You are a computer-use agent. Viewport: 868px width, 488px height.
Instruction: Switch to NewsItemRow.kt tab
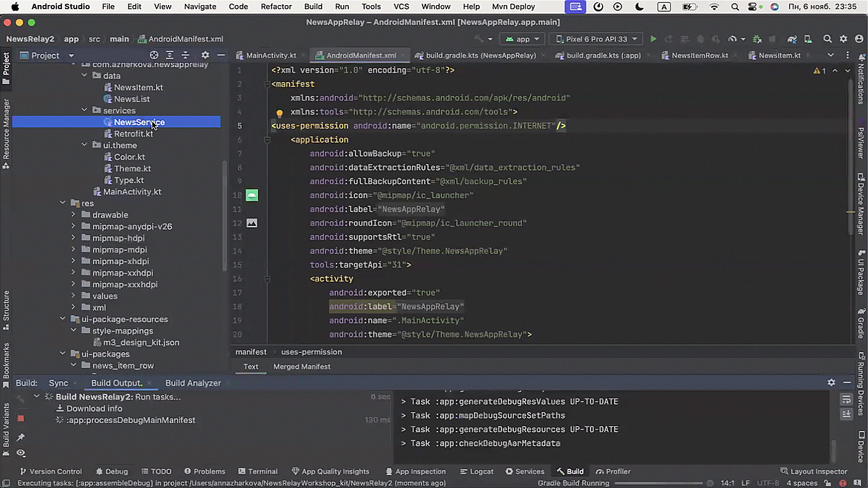pos(699,55)
